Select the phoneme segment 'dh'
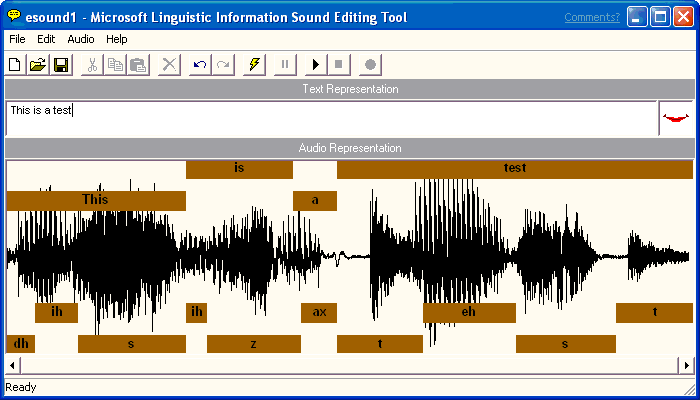 tap(21, 344)
